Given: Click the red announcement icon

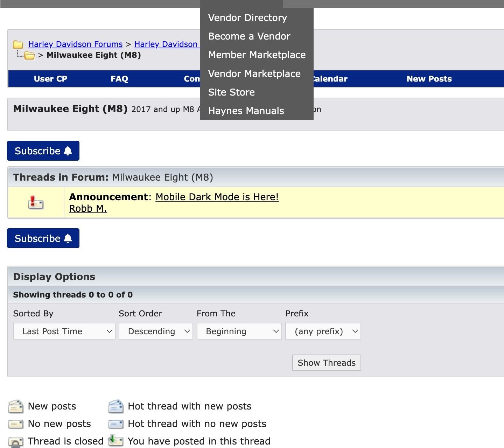Looking at the screenshot, I should pyautogui.click(x=36, y=202).
